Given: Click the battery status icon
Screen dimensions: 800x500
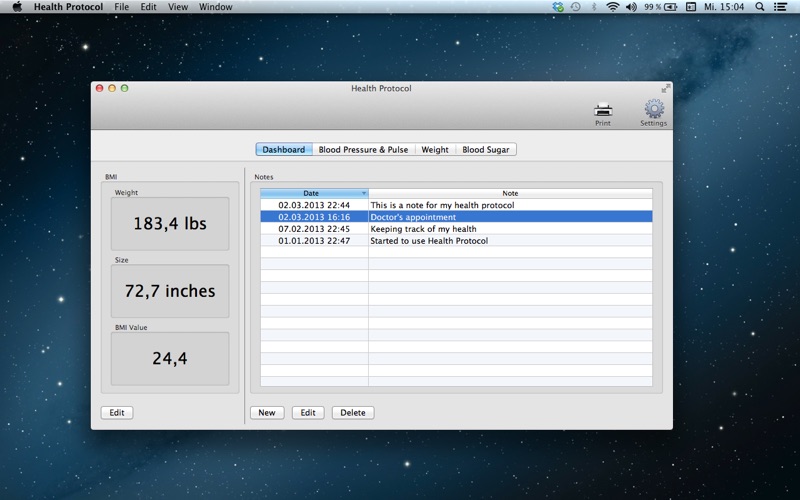Looking at the screenshot, I should click(x=671, y=7).
